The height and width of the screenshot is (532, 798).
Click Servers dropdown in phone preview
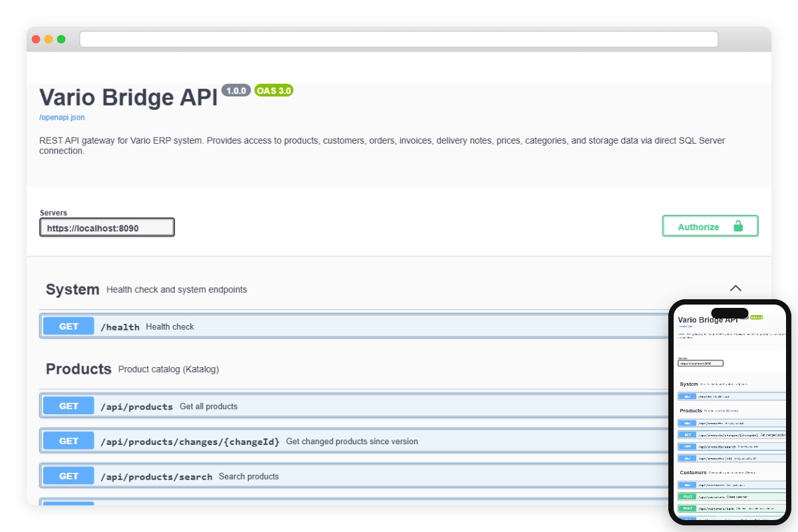click(700, 363)
